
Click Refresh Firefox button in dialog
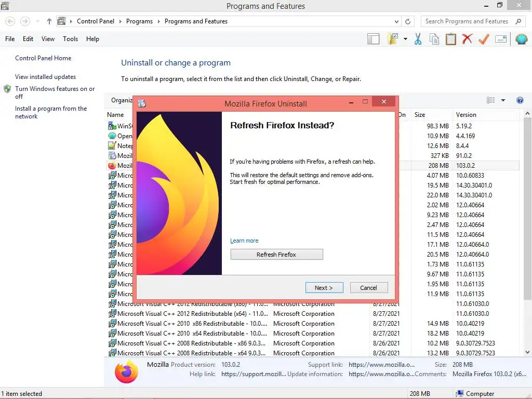276,255
